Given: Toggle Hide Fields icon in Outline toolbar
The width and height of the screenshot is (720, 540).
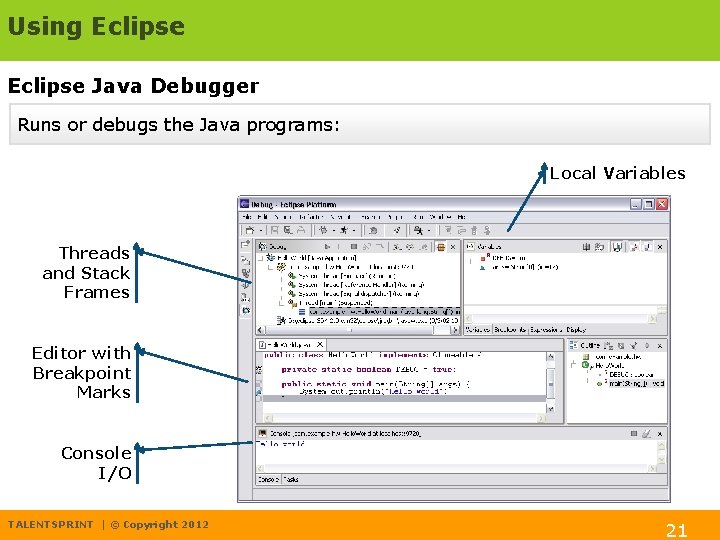Looking at the screenshot, I should (x=621, y=345).
